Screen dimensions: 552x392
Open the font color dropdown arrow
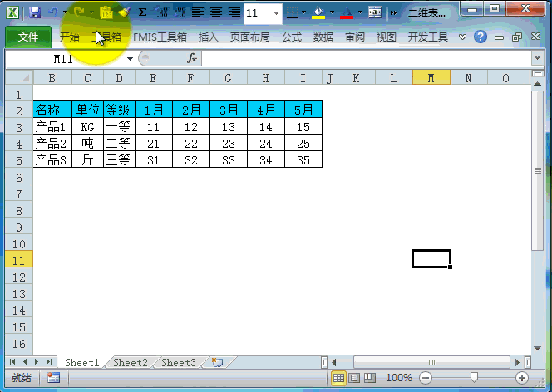coord(358,13)
